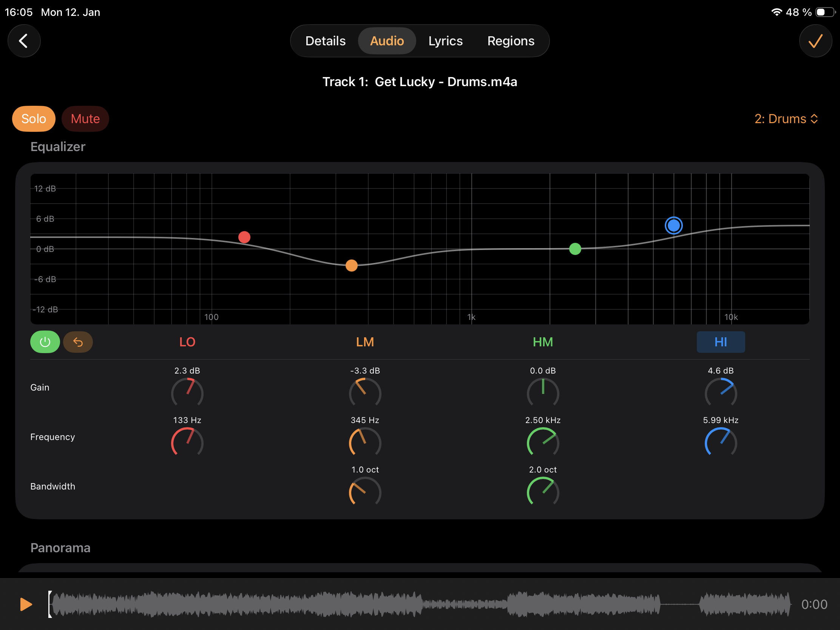Confirm changes with the checkmark button
Viewport: 840px width, 630px height.
click(815, 41)
